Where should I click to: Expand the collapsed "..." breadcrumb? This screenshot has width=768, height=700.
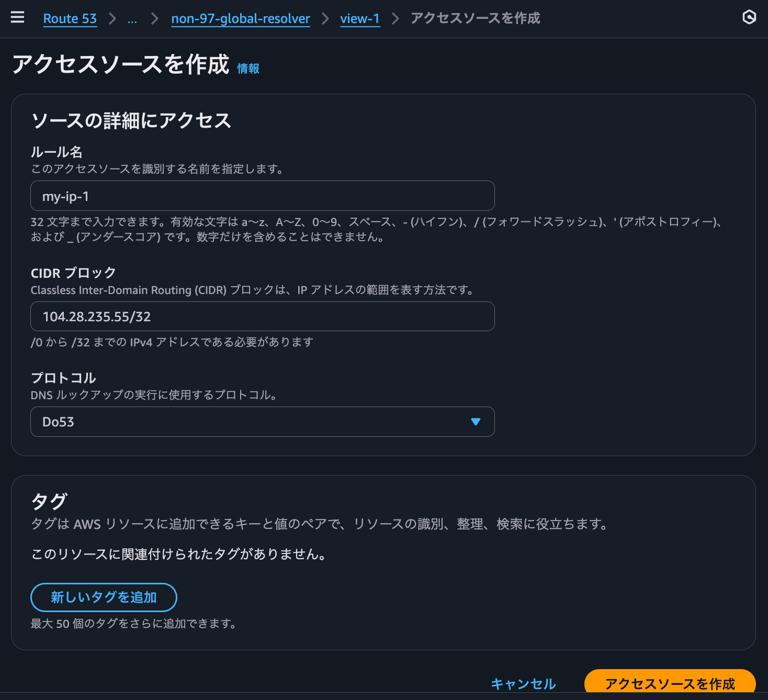click(132, 19)
